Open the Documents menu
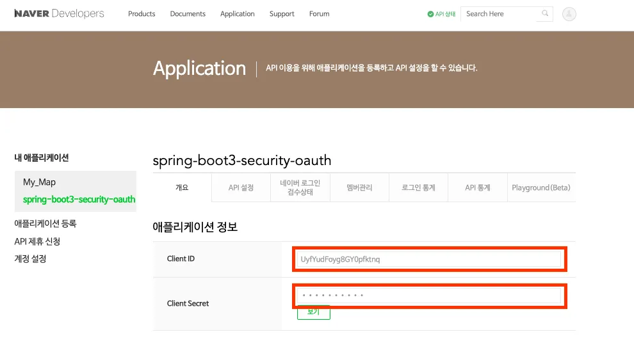 (x=188, y=13)
